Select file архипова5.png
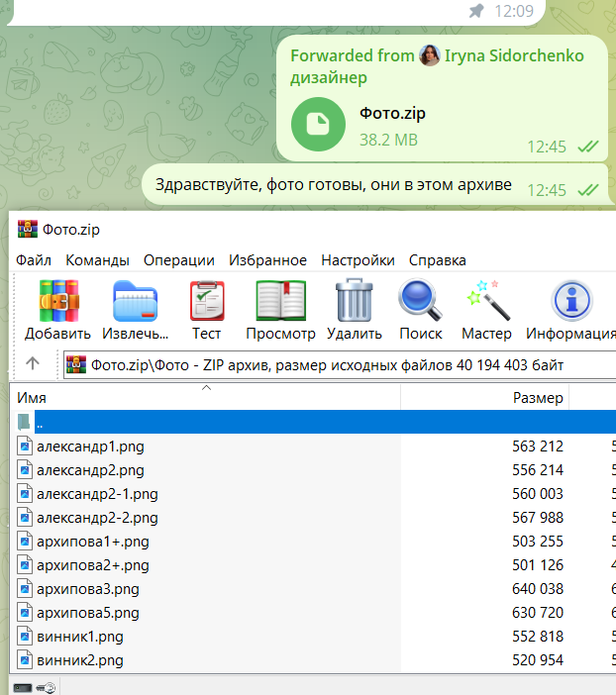This screenshot has width=616, height=695. [88, 613]
